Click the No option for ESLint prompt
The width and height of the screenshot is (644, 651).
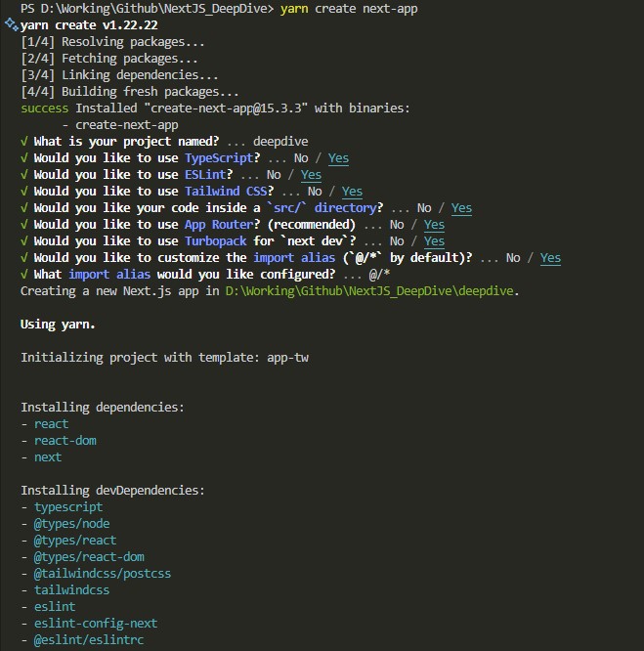[x=274, y=175]
